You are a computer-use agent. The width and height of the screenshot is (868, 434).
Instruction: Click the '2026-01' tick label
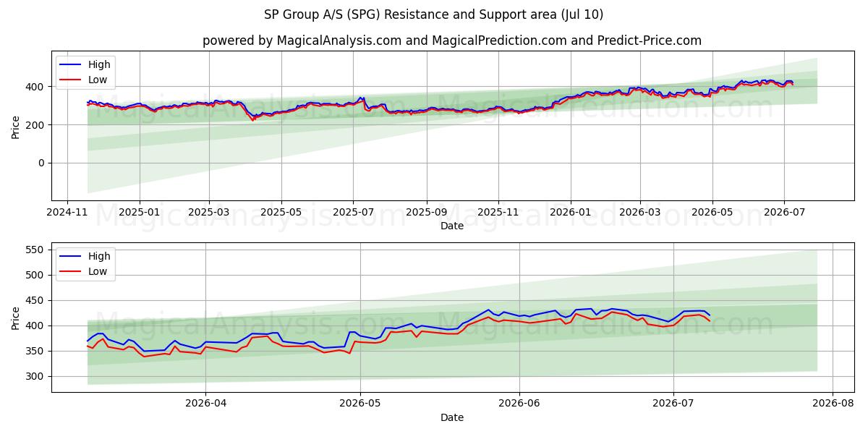tap(570, 213)
